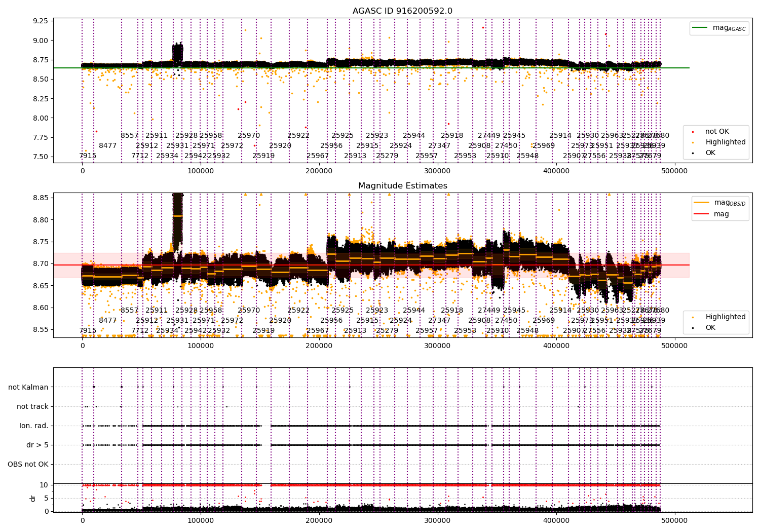Click obsid label 7915 in the top plot

click(x=88, y=156)
